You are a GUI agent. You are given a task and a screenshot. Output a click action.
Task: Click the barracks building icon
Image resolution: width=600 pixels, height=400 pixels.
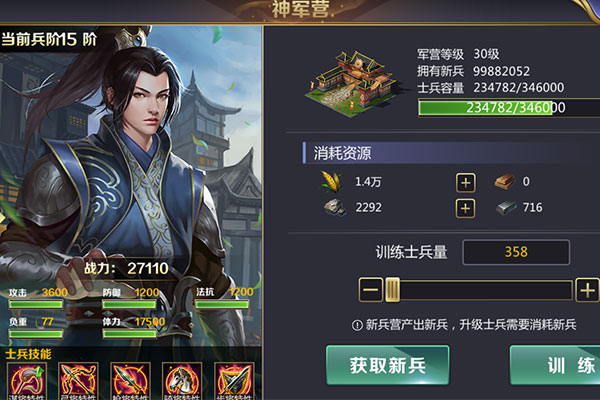click(353, 83)
